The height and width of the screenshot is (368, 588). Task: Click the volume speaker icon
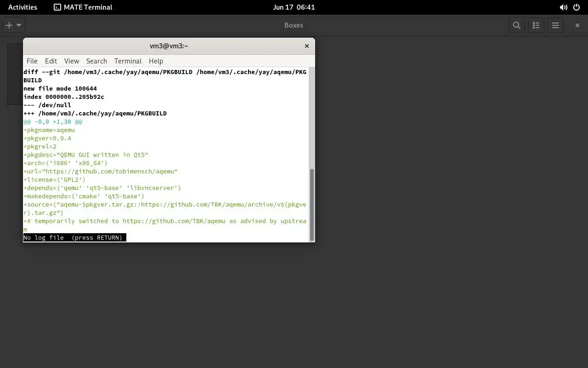click(563, 7)
